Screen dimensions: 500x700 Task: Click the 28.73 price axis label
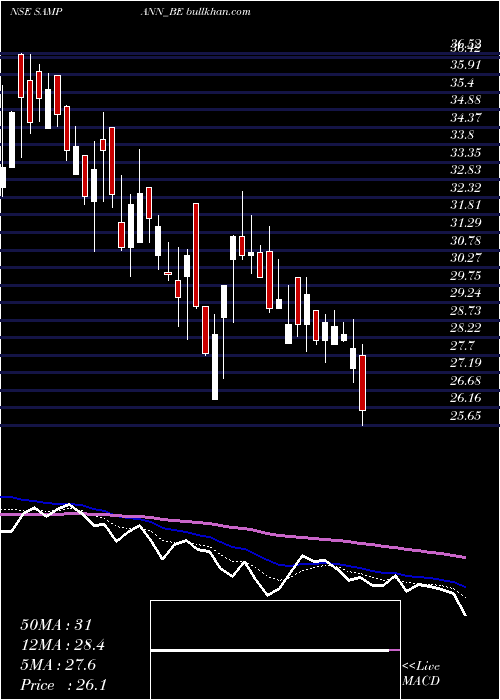point(466,310)
